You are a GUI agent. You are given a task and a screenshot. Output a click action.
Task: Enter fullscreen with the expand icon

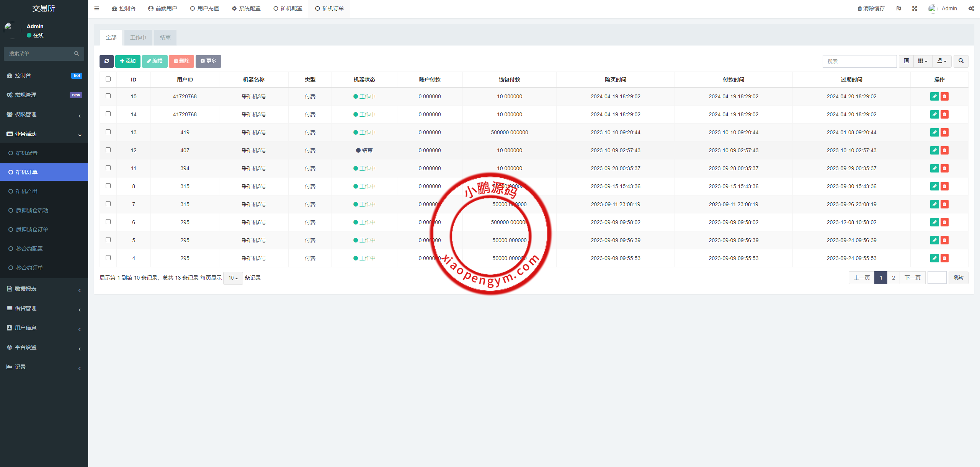(915, 8)
